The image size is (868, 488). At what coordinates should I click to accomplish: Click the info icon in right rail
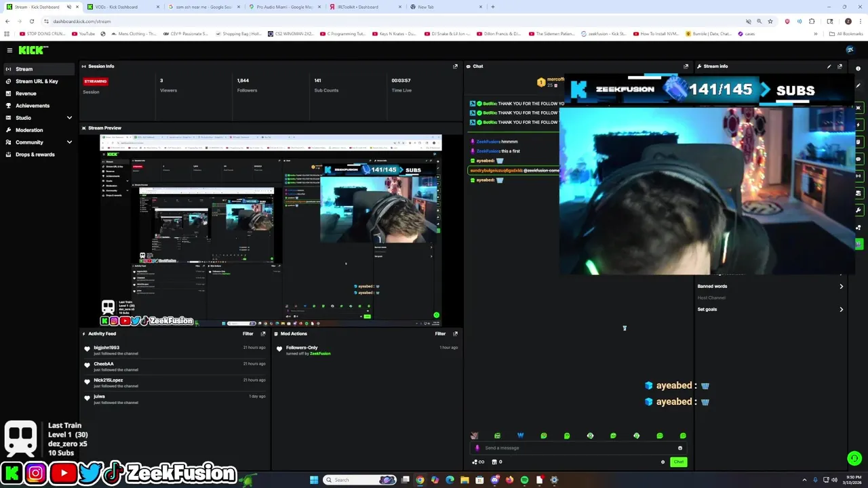click(x=859, y=68)
